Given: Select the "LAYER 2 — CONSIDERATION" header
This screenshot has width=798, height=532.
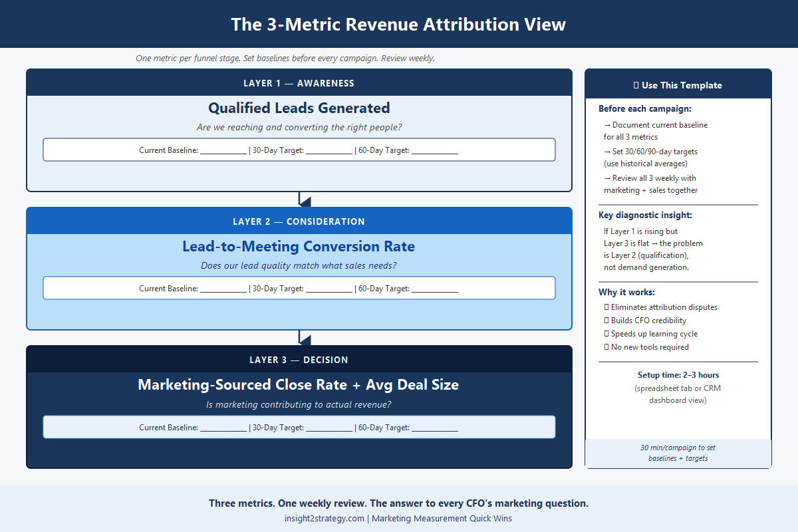Looking at the screenshot, I should [299, 221].
